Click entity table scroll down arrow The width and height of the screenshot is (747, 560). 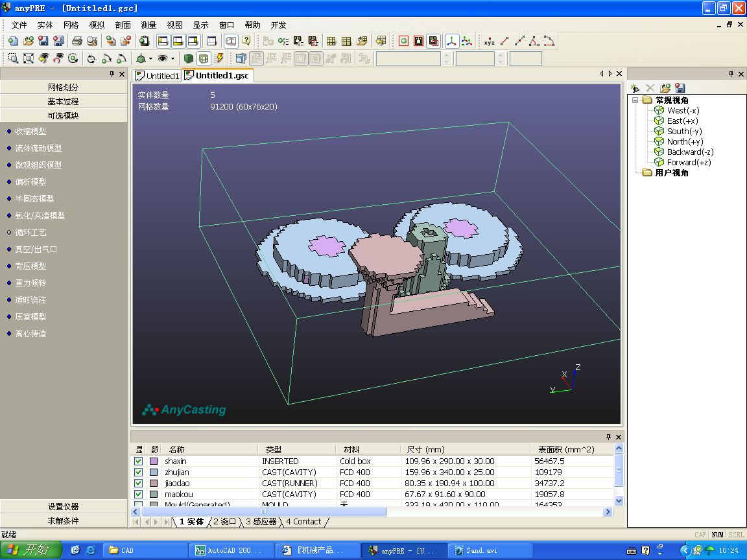(619, 500)
